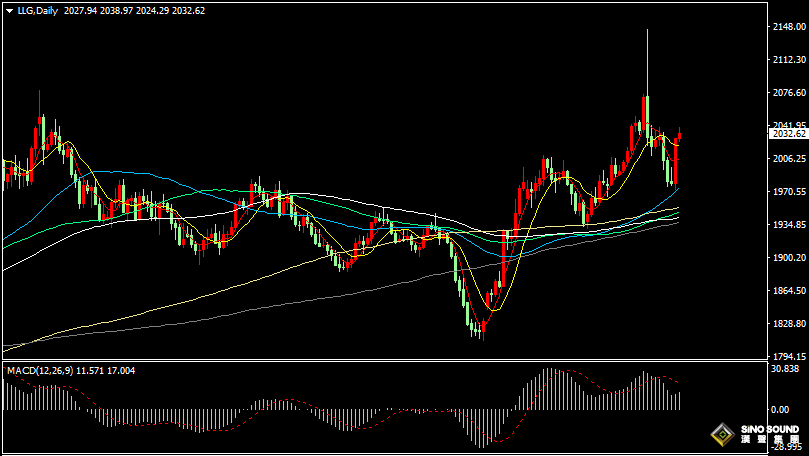Click the 1794.15 price axis label
The height and width of the screenshot is (456, 809).
tap(788, 357)
